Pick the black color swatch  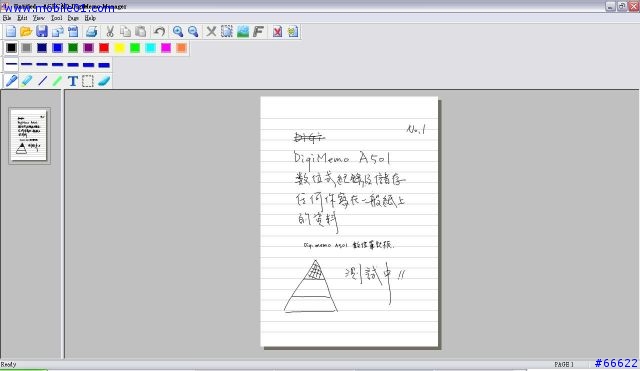pos(11,48)
